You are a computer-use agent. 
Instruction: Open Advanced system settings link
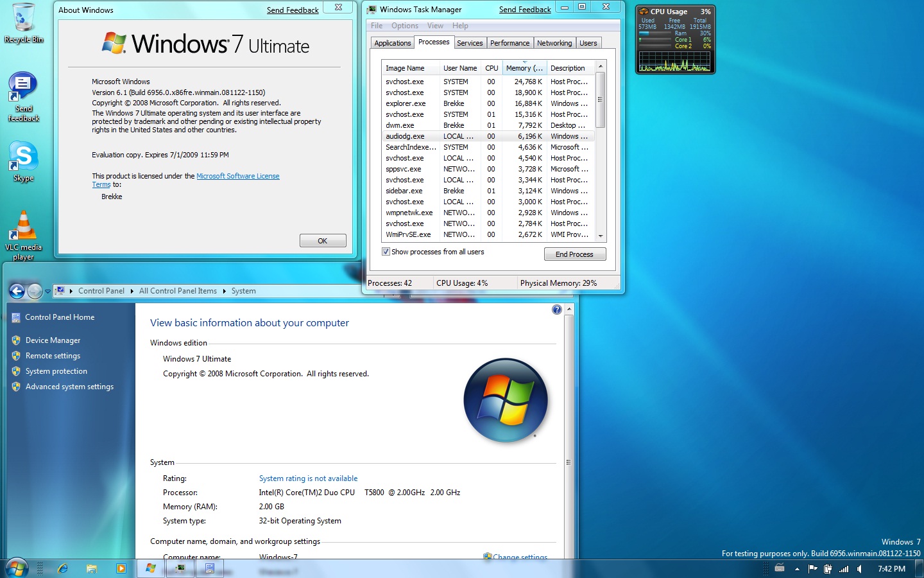click(69, 387)
